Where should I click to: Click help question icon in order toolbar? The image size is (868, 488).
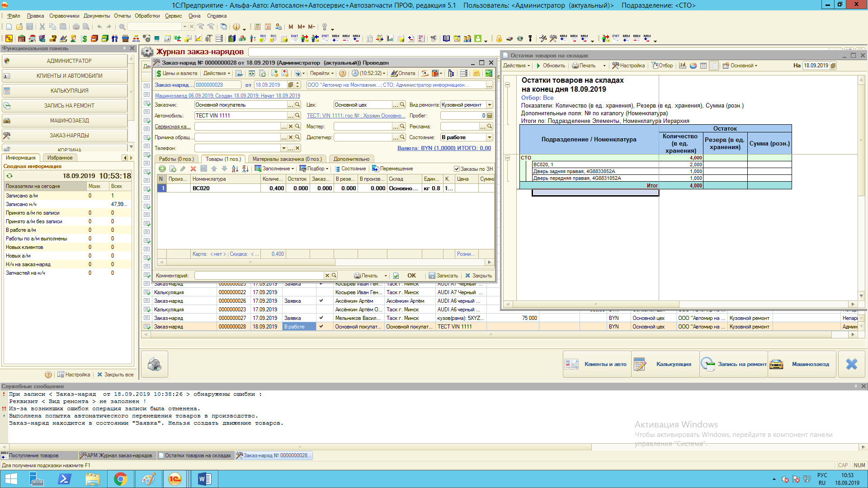point(343,73)
